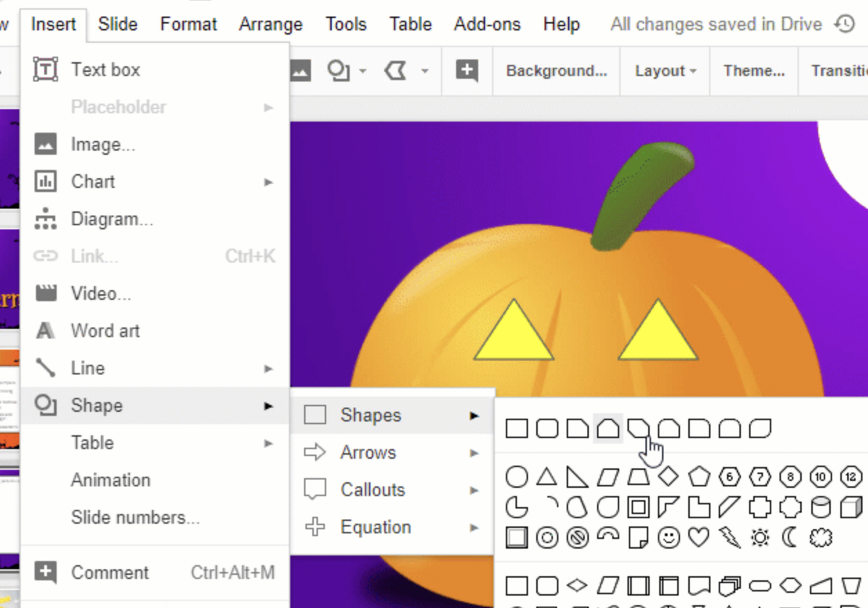Click the Background... button
This screenshot has width=868, height=608.
pos(556,70)
